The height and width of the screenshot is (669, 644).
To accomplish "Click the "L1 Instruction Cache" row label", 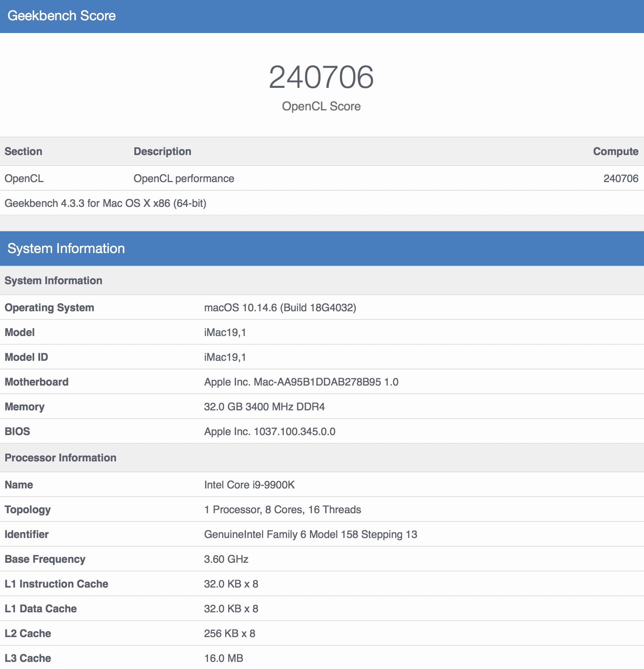I will pyautogui.click(x=56, y=584).
